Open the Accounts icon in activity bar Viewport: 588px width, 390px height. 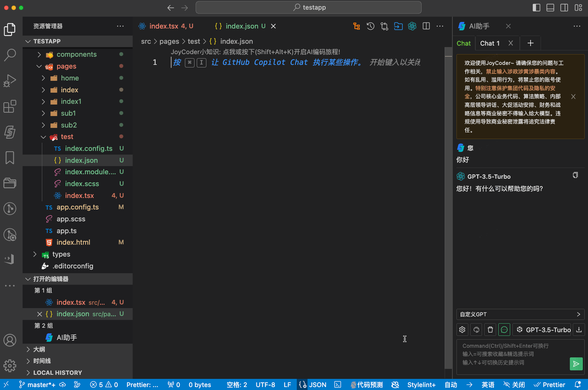[10, 340]
